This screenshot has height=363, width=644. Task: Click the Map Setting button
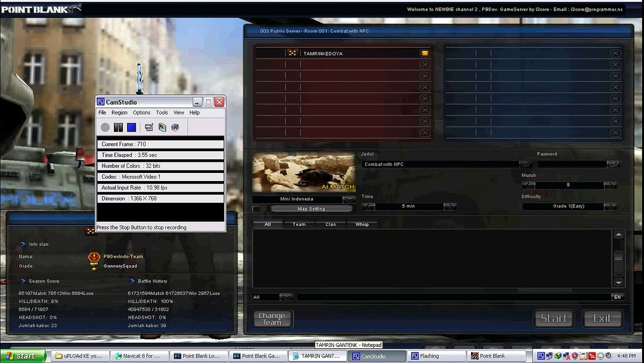pyautogui.click(x=311, y=209)
